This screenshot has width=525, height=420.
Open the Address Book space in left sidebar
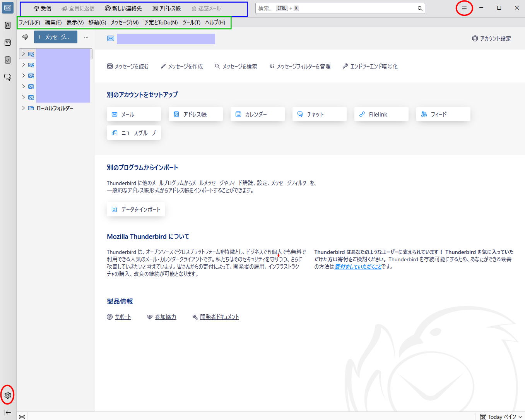click(8, 25)
